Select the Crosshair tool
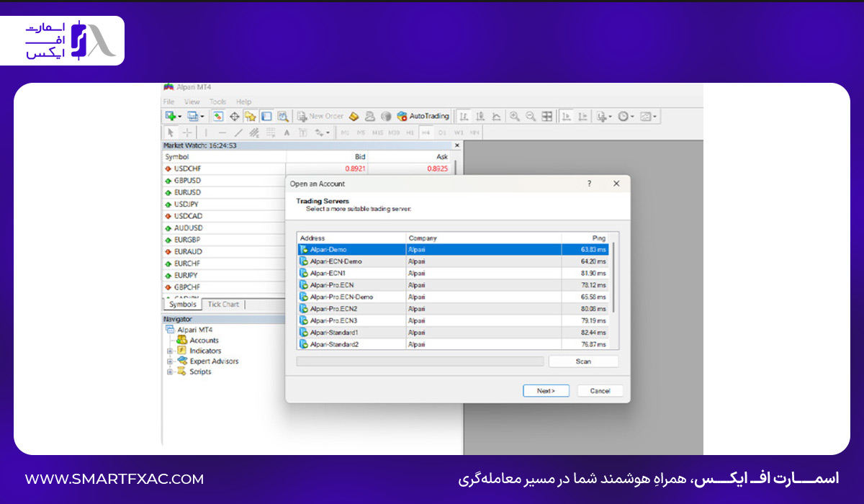864x504 pixels. pos(187,132)
